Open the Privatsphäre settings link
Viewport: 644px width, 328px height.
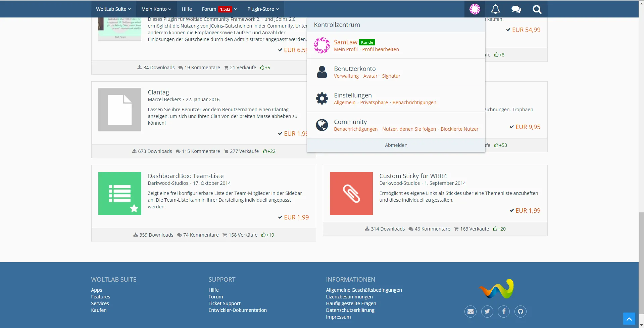click(374, 102)
